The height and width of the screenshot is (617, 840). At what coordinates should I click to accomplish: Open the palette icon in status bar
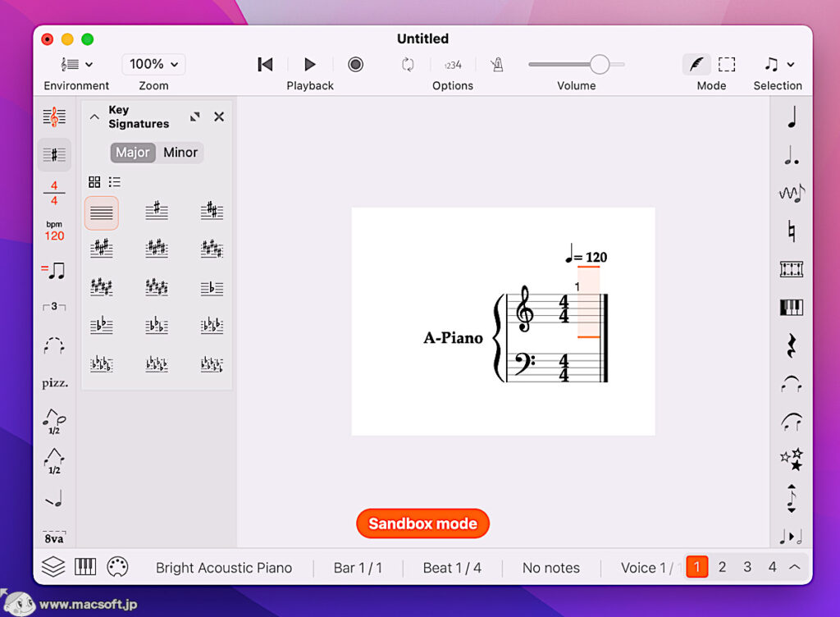point(117,567)
